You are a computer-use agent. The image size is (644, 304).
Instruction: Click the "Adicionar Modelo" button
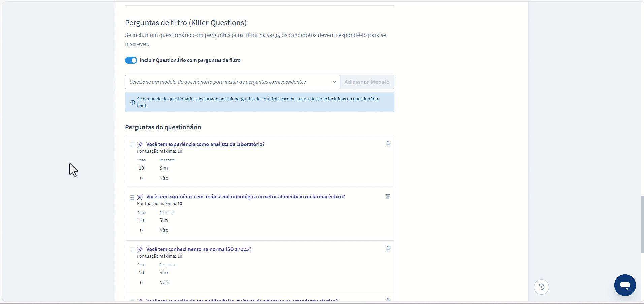(x=367, y=82)
